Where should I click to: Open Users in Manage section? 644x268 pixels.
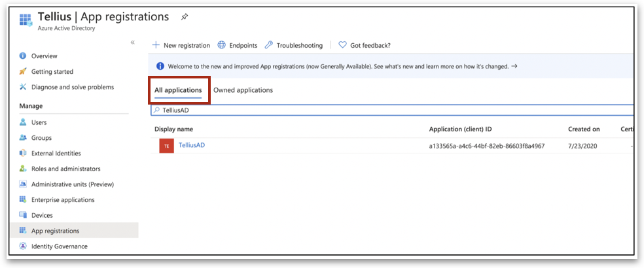[x=39, y=122]
